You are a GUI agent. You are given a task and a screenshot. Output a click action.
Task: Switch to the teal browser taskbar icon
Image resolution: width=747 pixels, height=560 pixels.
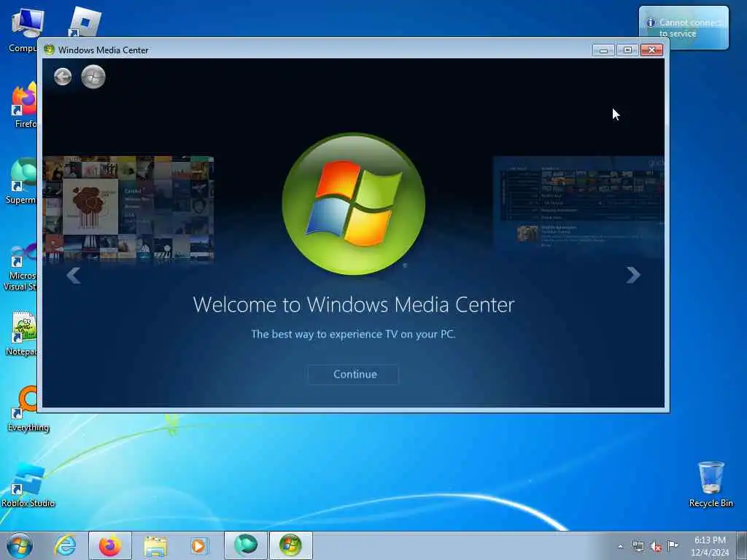[245, 545]
